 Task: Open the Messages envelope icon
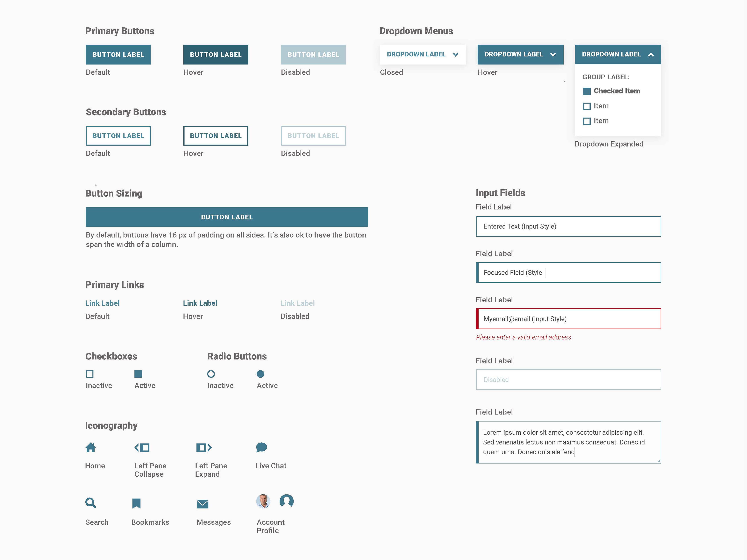point(203,504)
